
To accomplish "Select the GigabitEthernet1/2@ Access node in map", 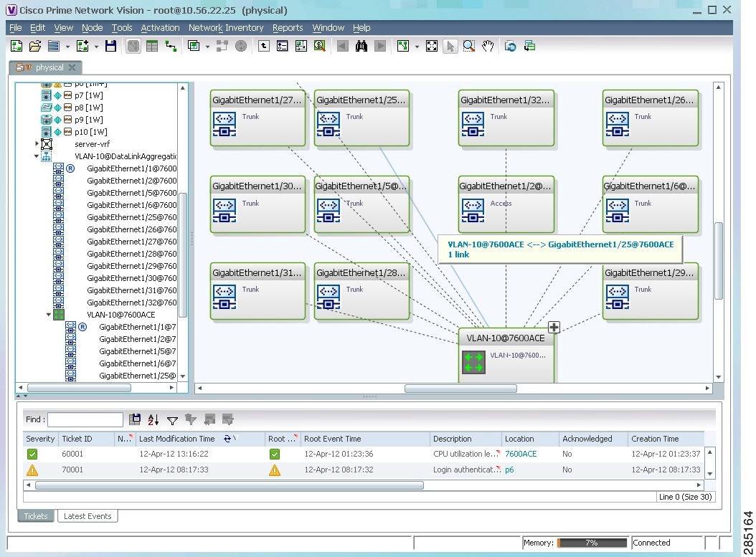I will pyautogui.click(x=506, y=204).
